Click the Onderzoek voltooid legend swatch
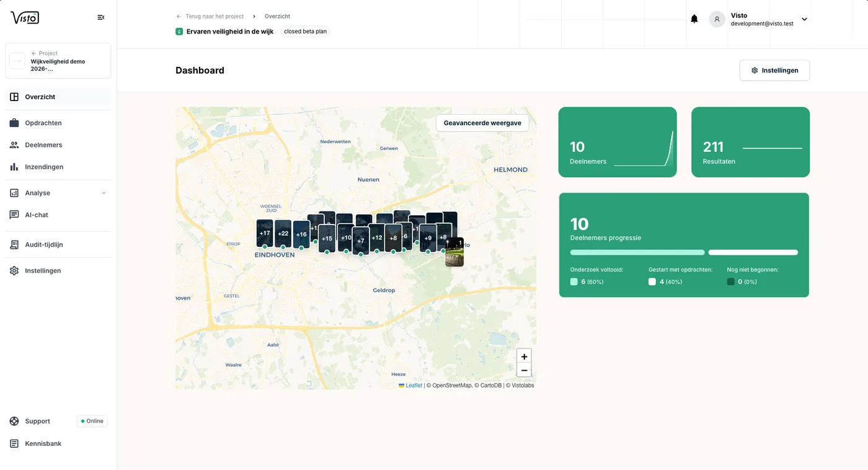Image resolution: width=868 pixels, height=470 pixels. click(574, 282)
